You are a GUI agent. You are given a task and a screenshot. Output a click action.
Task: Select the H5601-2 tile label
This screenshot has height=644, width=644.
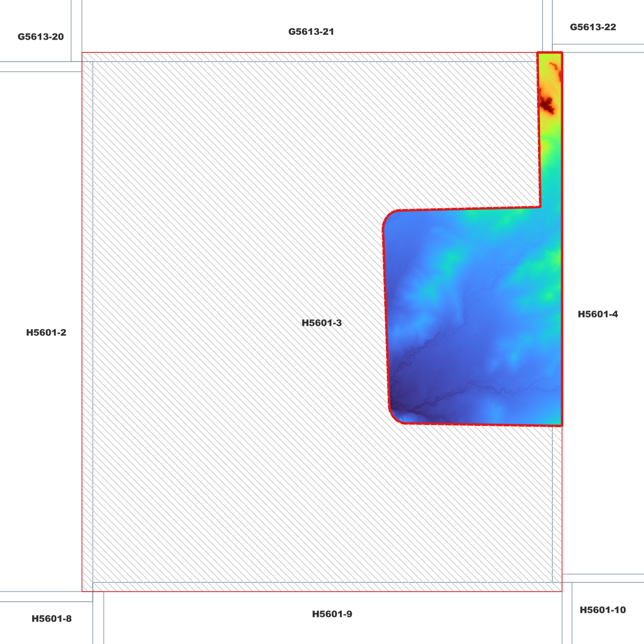[x=46, y=332]
